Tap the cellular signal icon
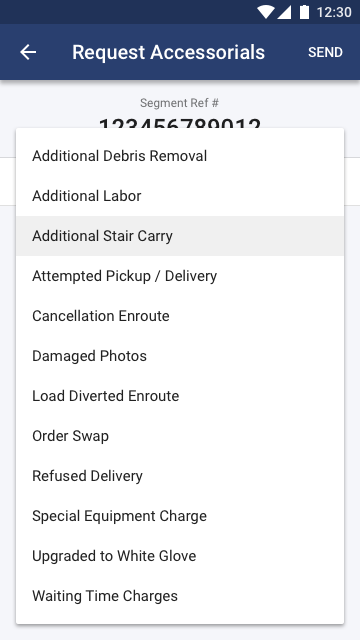Image resolution: width=360 pixels, height=640 pixels. (x=284, y=12)
